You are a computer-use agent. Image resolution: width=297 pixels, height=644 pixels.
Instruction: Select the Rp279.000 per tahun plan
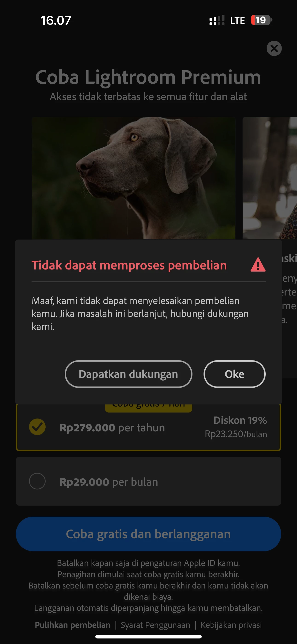[x=148, y=427]
